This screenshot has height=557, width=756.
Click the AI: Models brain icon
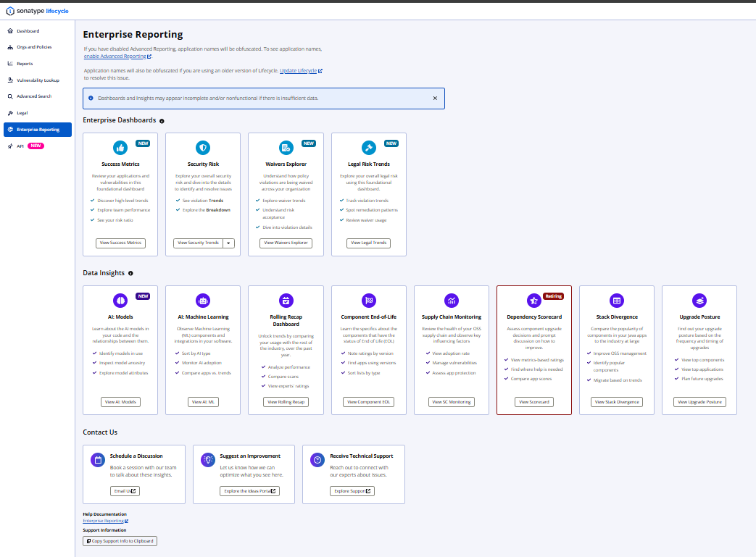pyautogui.click(x=120, y=301)
